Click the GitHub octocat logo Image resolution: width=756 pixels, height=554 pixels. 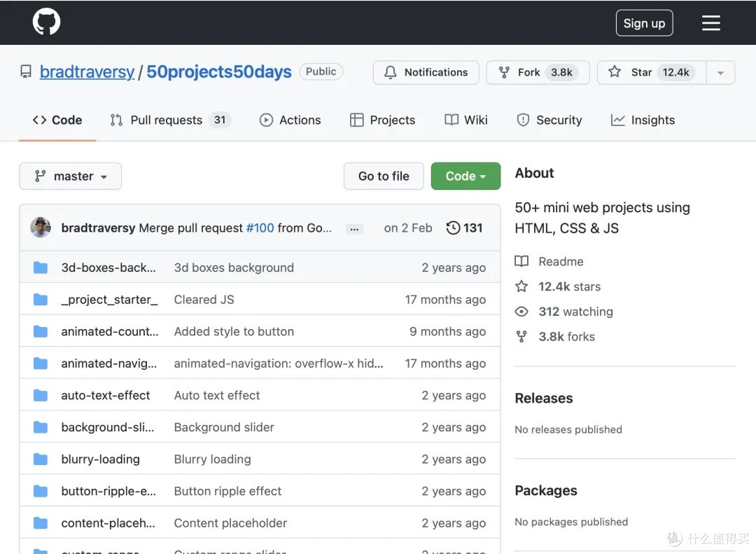click(x=46, y=22)
